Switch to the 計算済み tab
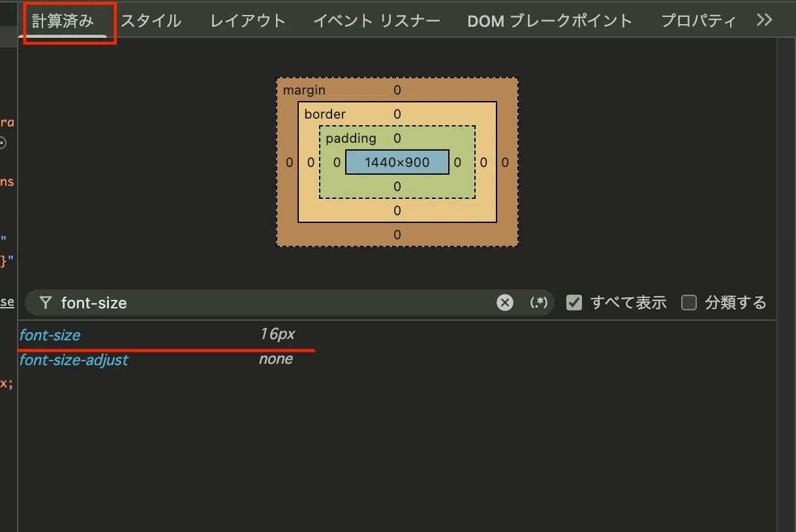 [63, 21]
